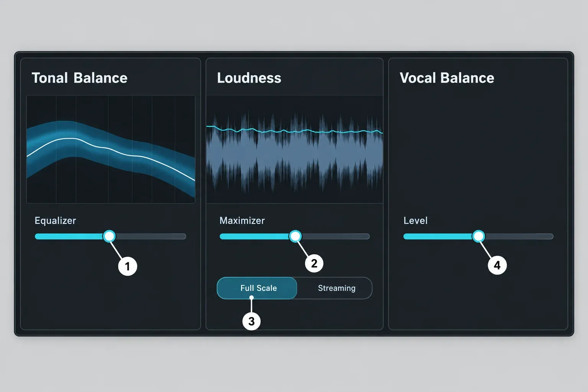Click the Maximizer slider handle

(295, 236)
